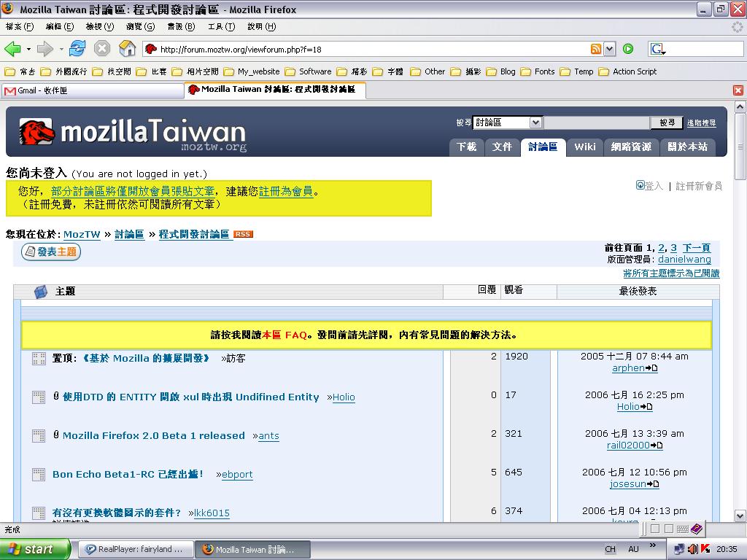Click the Reload page toolbar icon
Image resolution: width=747 pixels, height=560 pixels.
(x=77, y=49)
